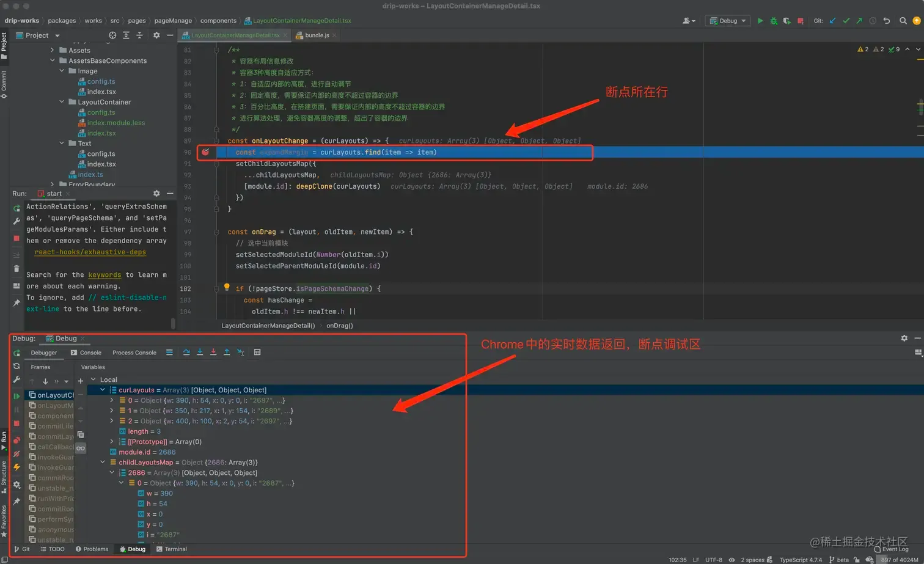924x564 pixels.
Task: Collapse the AssetsBaseComponents folder
Action: coord(52,61)
